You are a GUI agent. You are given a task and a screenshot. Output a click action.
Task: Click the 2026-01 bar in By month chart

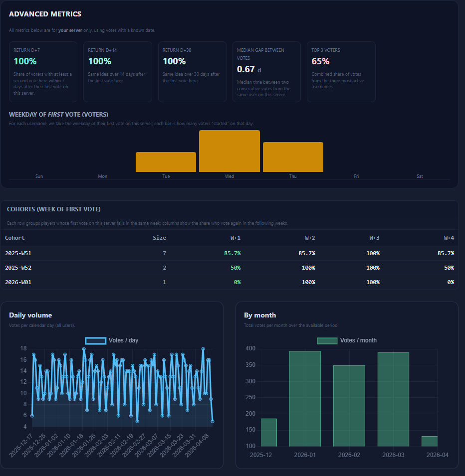click(305, 399)
